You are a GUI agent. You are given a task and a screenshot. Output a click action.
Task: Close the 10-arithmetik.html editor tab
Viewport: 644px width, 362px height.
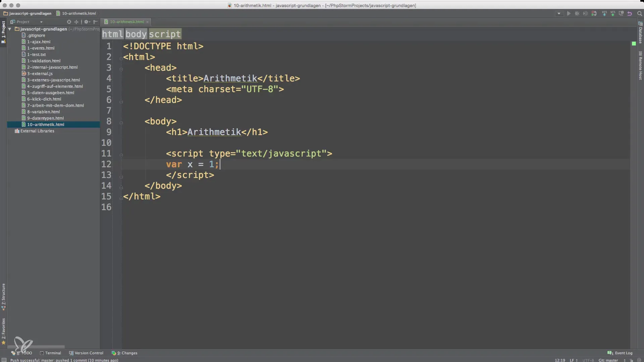(x=147, y=22)
